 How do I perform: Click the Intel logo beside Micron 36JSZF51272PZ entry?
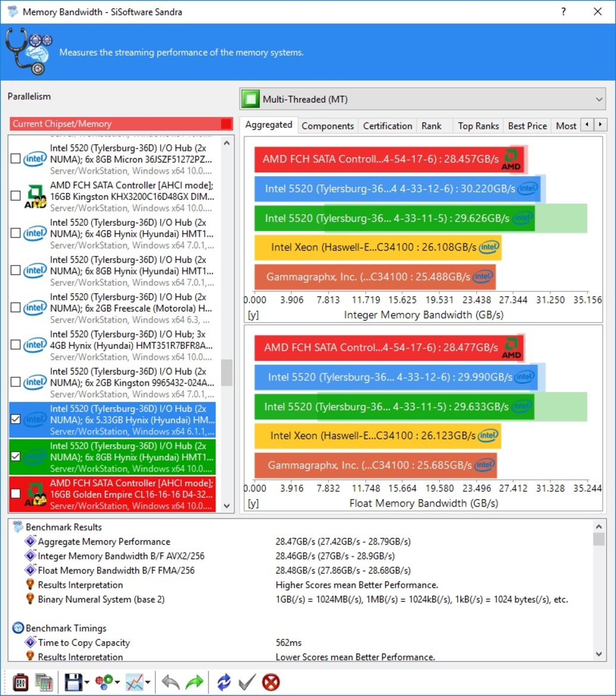(x=35, y=159)
